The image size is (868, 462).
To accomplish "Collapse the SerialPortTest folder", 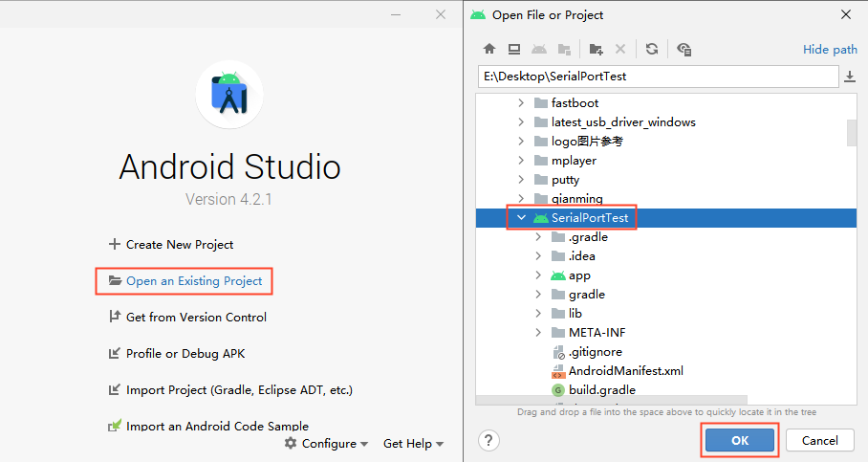I will click(x=521, y=218).
